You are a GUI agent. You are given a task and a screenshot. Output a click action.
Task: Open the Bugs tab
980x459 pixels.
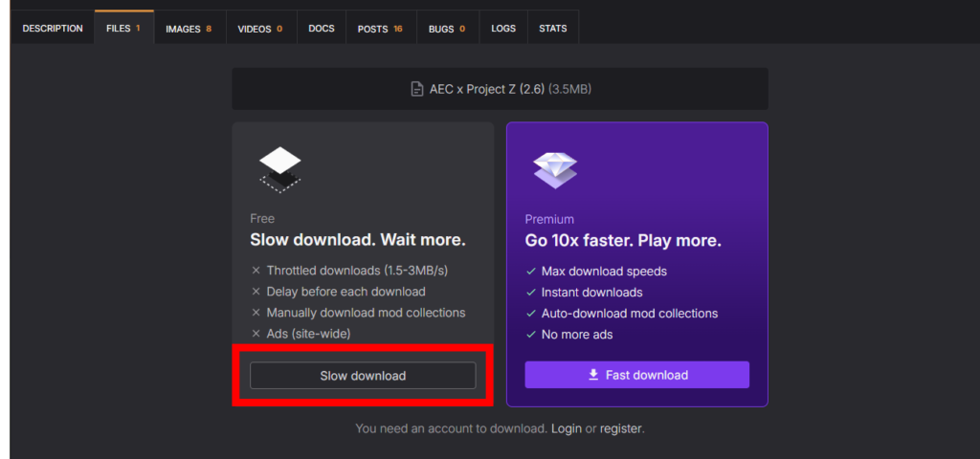[448, 29]
